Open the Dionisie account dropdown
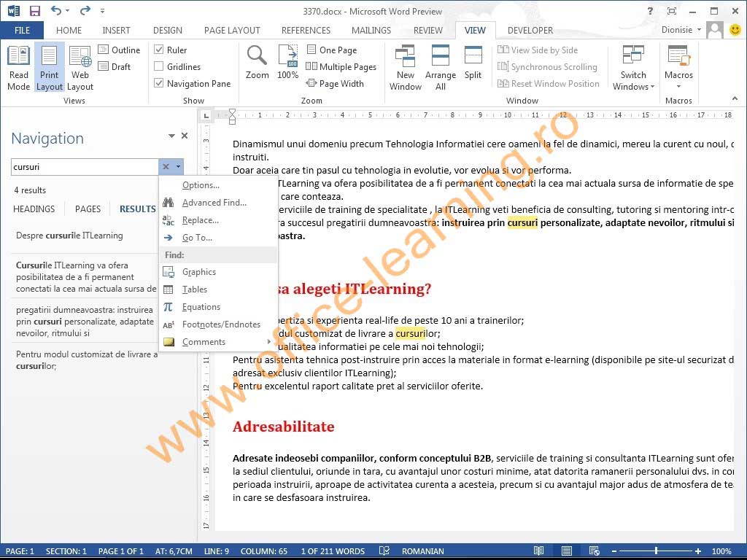 [x=681, y=29]
